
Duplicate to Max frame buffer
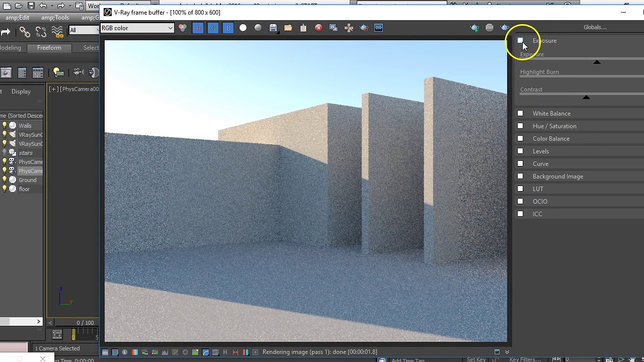tap(334, 28)
